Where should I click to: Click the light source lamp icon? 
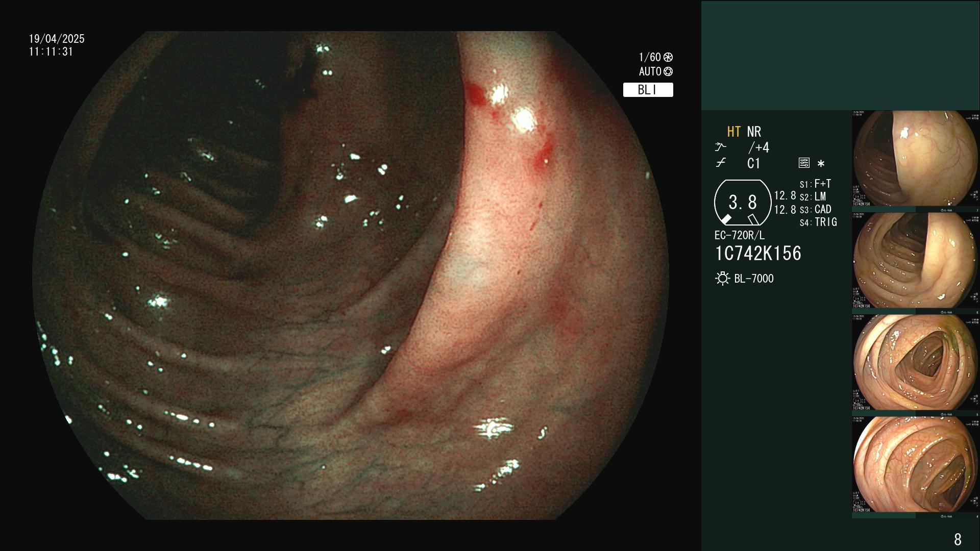click(x=722, y=279)
